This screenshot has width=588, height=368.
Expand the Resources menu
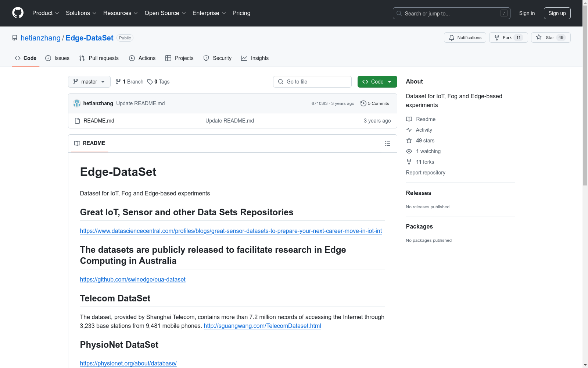tap(121, 13)
